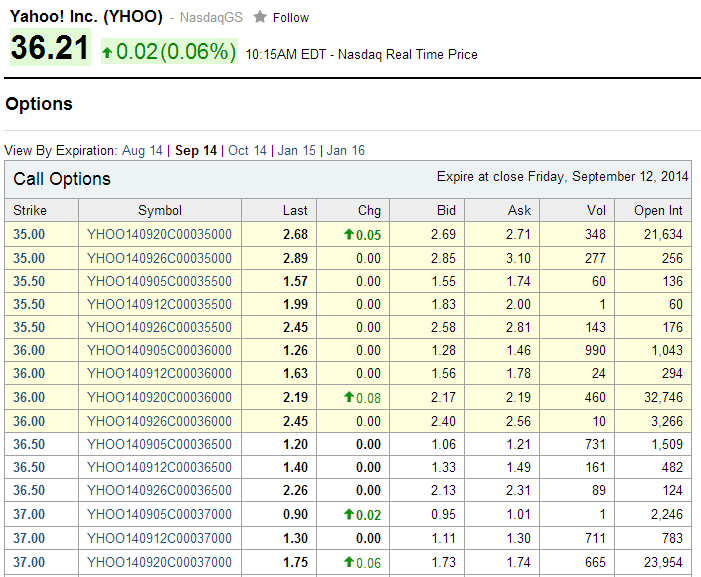Click the Bid column header
The width and height of the screenshot is (701, 577).
(446, 210)
